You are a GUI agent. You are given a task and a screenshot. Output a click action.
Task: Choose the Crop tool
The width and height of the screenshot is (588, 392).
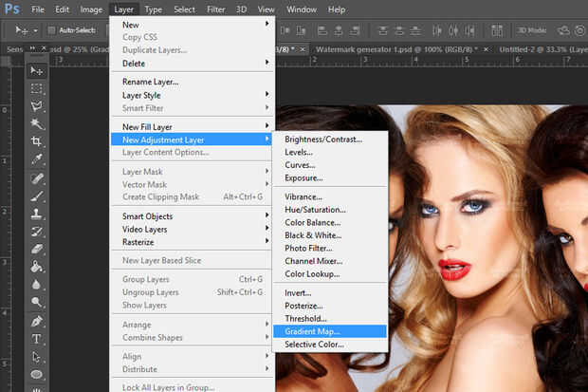(37, 141)
